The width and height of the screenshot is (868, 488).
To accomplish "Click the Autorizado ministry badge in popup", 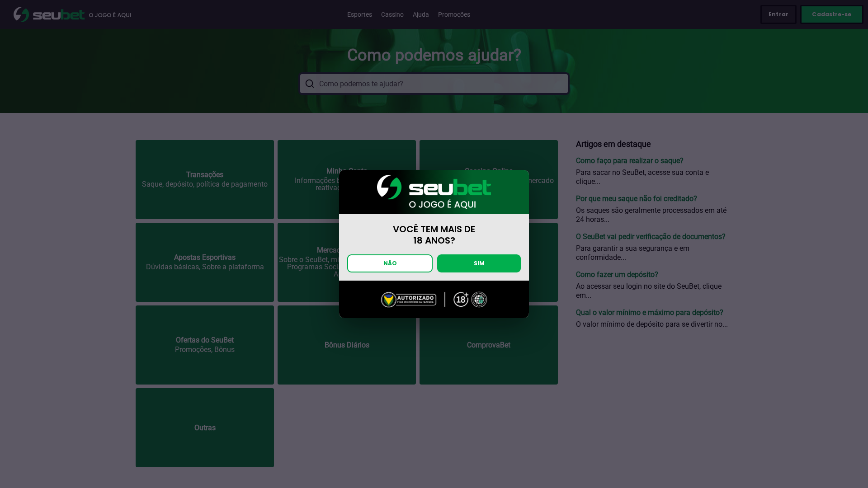I will pos(409,300).
